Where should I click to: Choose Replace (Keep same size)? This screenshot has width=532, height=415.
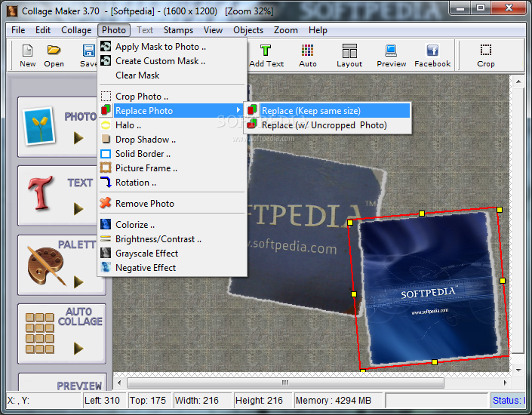click(x=328, y=111)
